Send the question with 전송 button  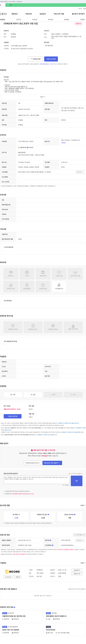77,481
